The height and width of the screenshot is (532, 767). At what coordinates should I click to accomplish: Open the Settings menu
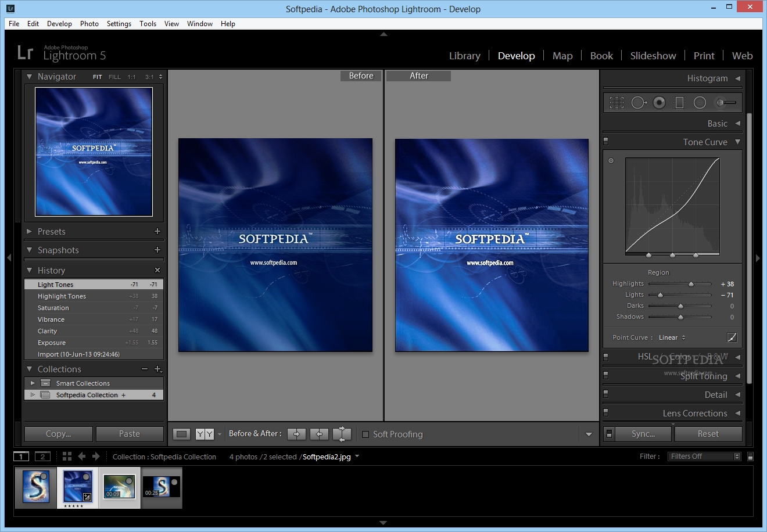[x=119, y=24]
